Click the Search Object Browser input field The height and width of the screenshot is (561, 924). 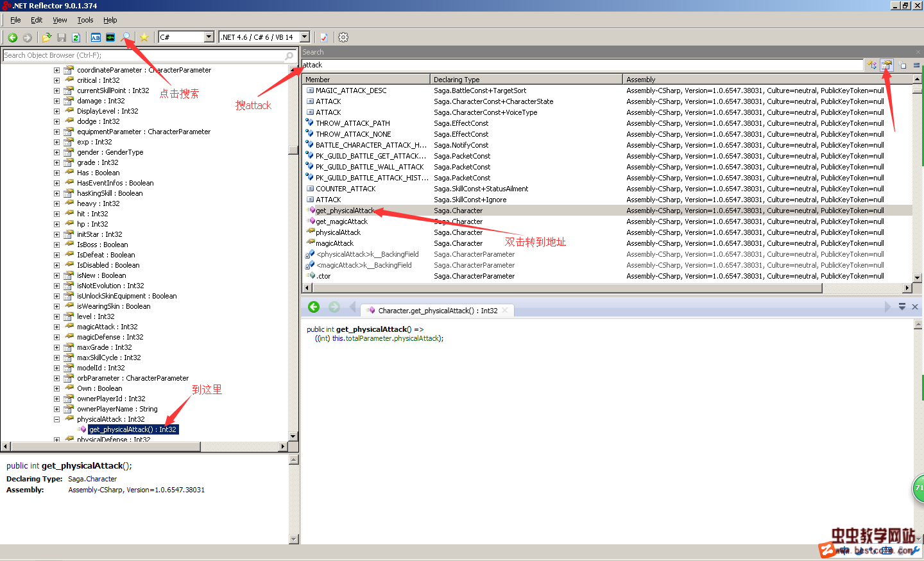click(x=144, y=56)
